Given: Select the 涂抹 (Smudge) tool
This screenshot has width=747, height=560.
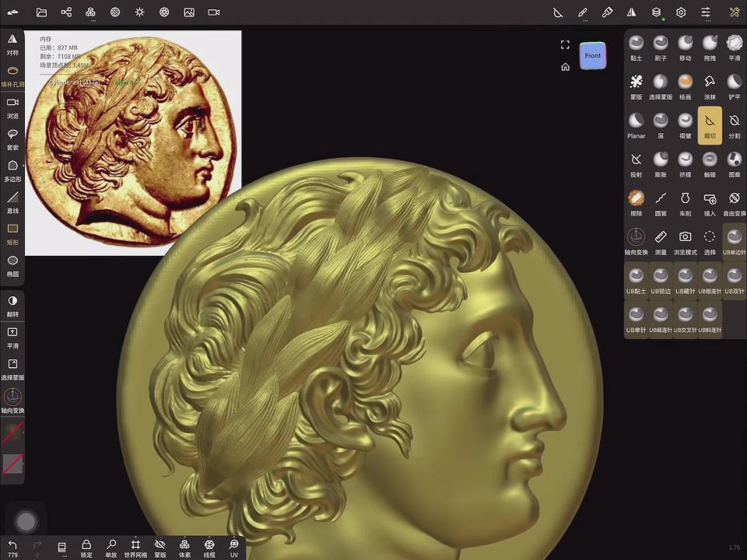Looking at the screenshot, I should point(710,86).
